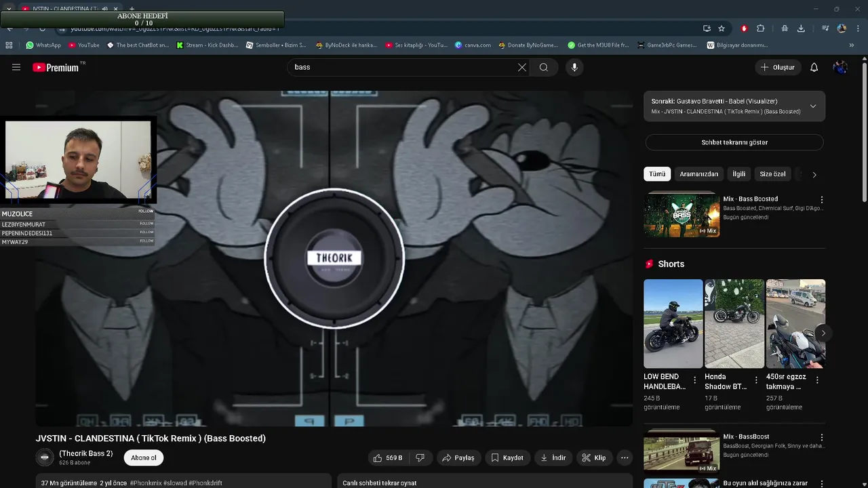Open the YouTube bookmark in bookmarks bar

(x=83, y=45)
